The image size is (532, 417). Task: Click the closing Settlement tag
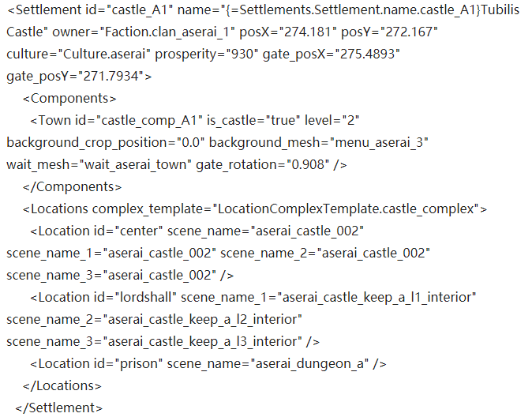[x=59, y=408]
